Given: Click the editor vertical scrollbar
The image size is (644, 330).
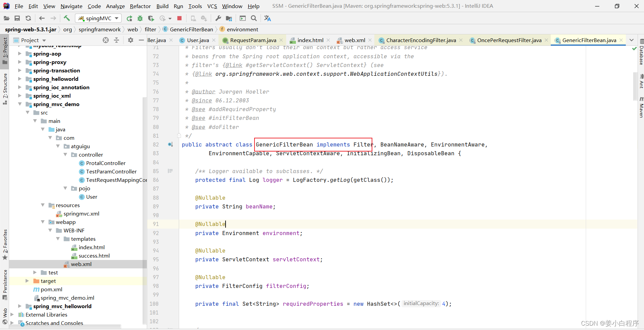Looking at the screenshot, I should (635, 86).
